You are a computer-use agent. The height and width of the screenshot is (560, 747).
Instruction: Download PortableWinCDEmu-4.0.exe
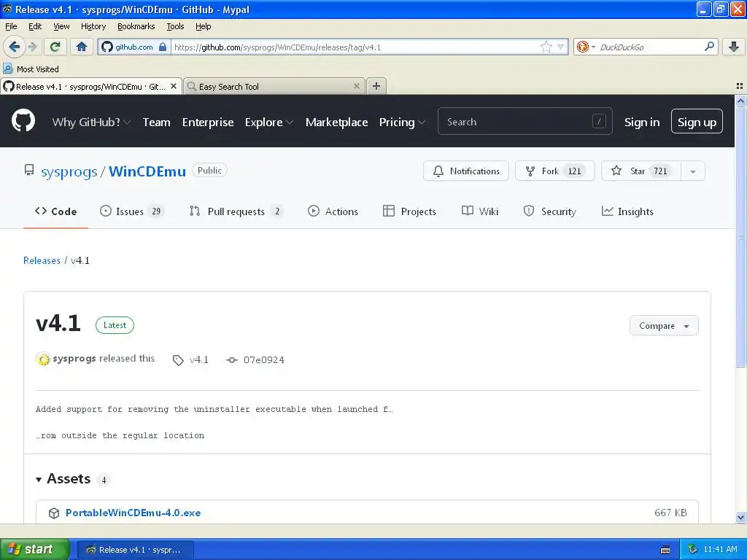tap(133, 513)
